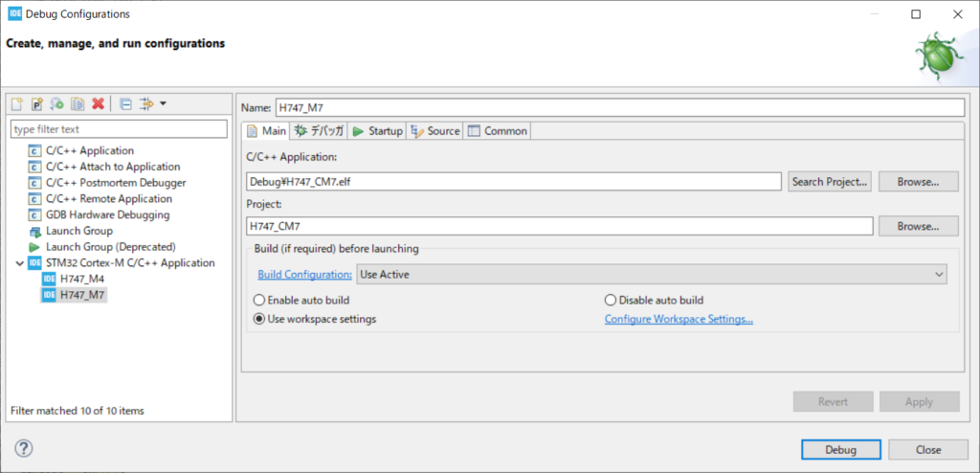Duplicate the selected launch configuration

pyautogui.click(x=78, y=103)
